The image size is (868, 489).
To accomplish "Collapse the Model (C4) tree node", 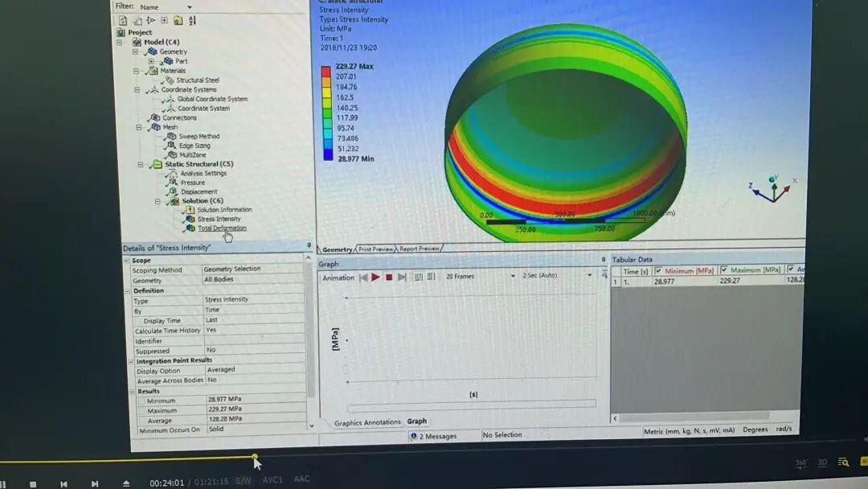I will pos(119,42).
